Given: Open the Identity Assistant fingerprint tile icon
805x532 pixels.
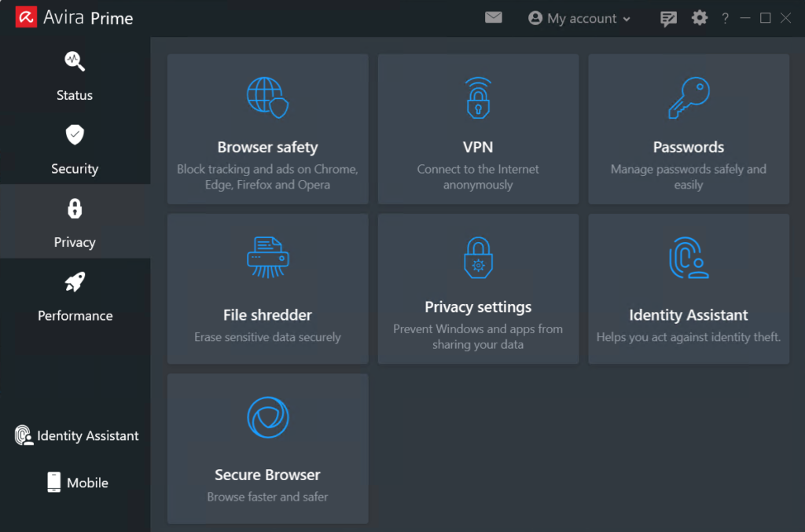Looking at the screenshot, I should [x=689, y=258].
